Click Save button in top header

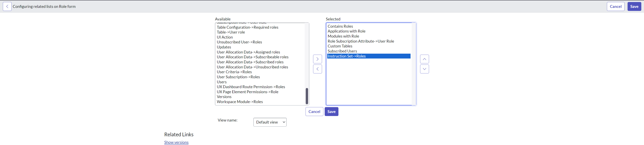pos(634,7)
